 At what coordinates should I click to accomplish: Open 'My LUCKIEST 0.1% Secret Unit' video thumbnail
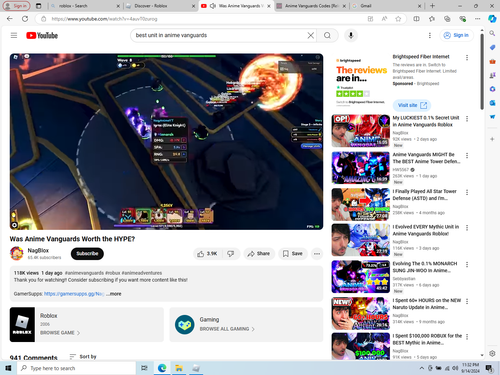[360, 131]
